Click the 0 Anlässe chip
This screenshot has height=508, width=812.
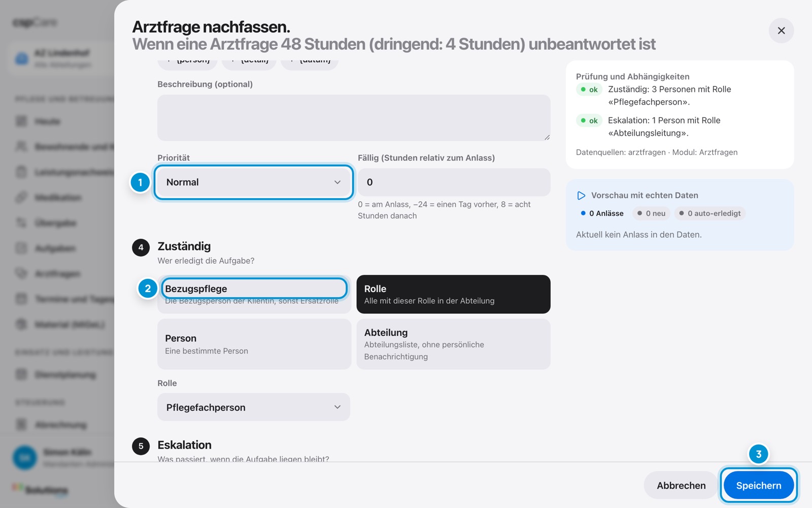tap(602, 213)
